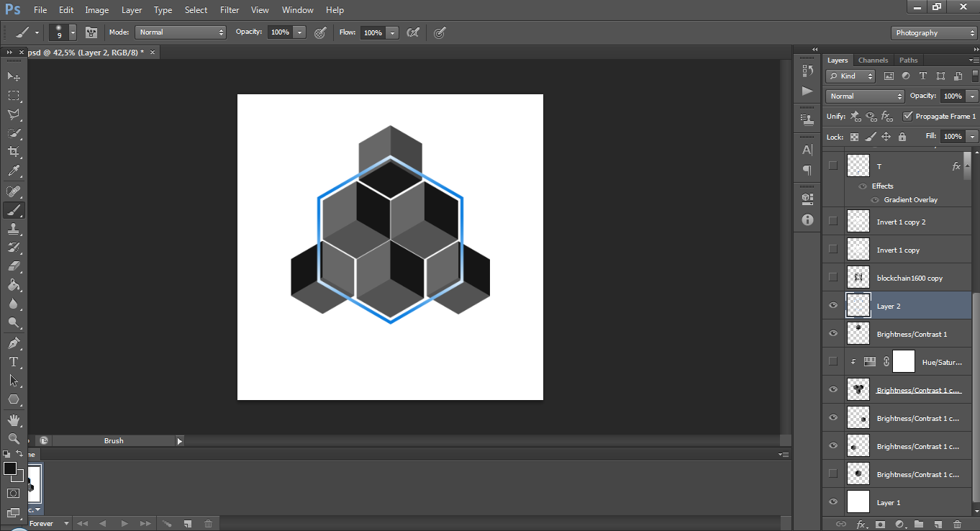Open the History panel icon

807,71
